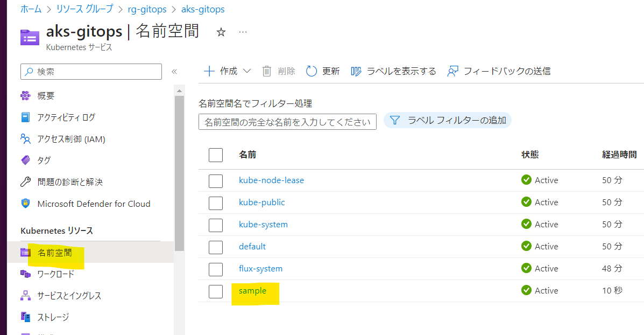Image resolution: width=644 pixels, height=335 pixels.
Task: Click the namespace name filter input
Action: pos(287,122)
